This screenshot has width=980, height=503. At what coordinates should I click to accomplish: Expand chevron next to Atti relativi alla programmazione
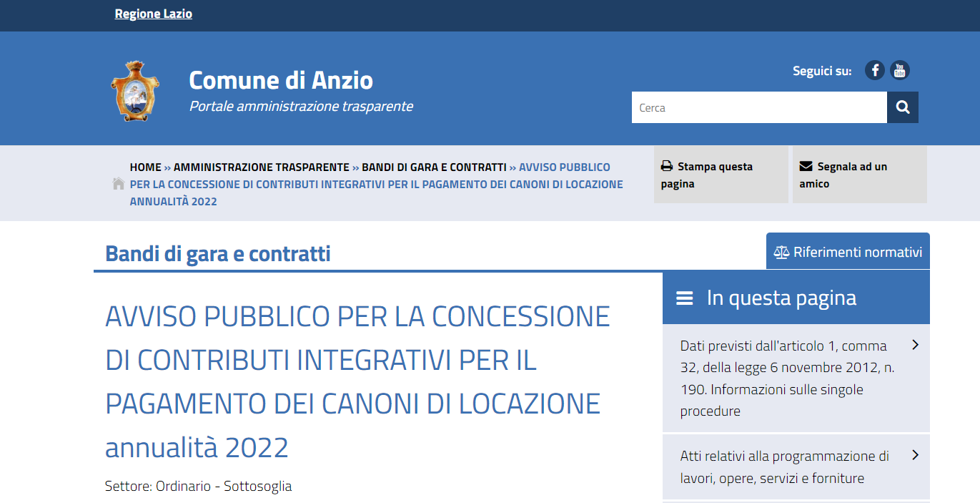(x=916, y=455)
